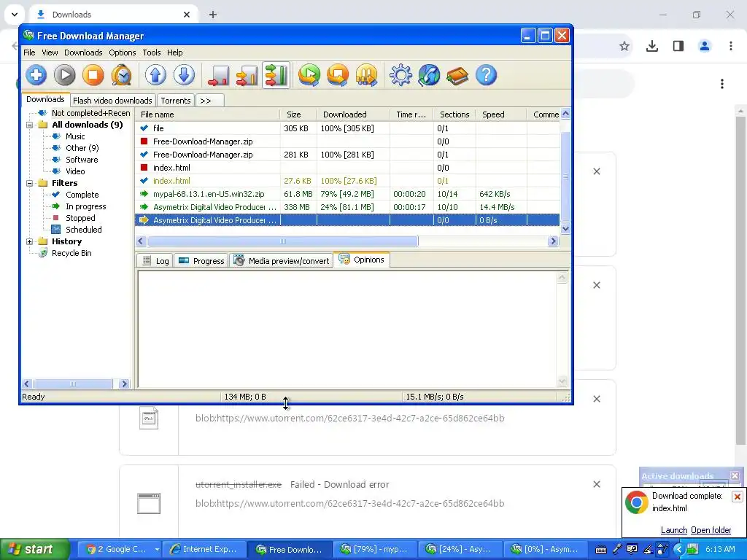This screenshot has width=747, height=560.
Task: Select the completed 305 KB 'file' download row
Action: [347, 128]
